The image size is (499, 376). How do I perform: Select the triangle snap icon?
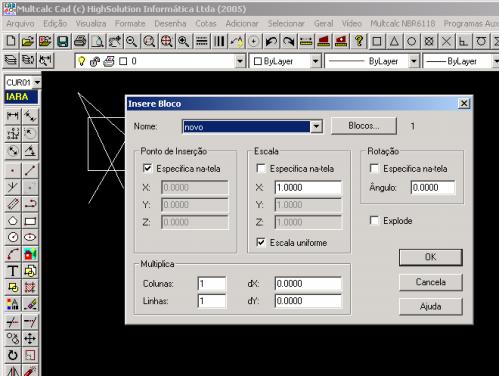394,41
